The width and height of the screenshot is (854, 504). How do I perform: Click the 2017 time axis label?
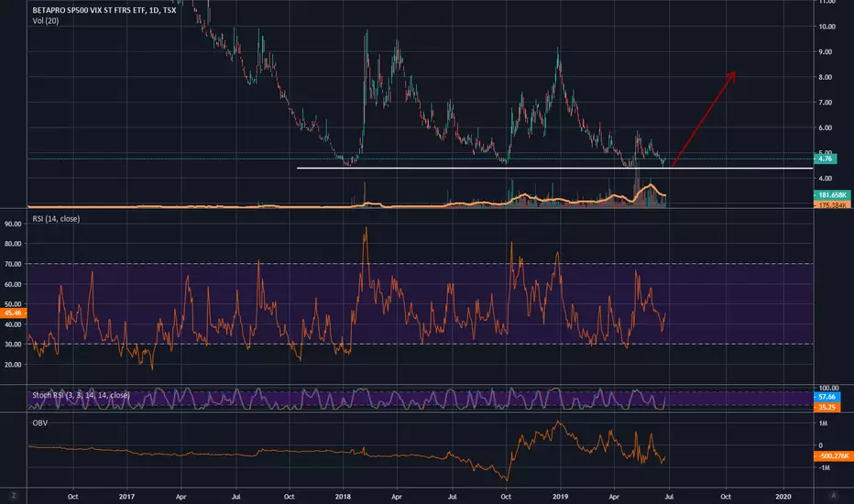pyautogui.click(x=126, y=497)
